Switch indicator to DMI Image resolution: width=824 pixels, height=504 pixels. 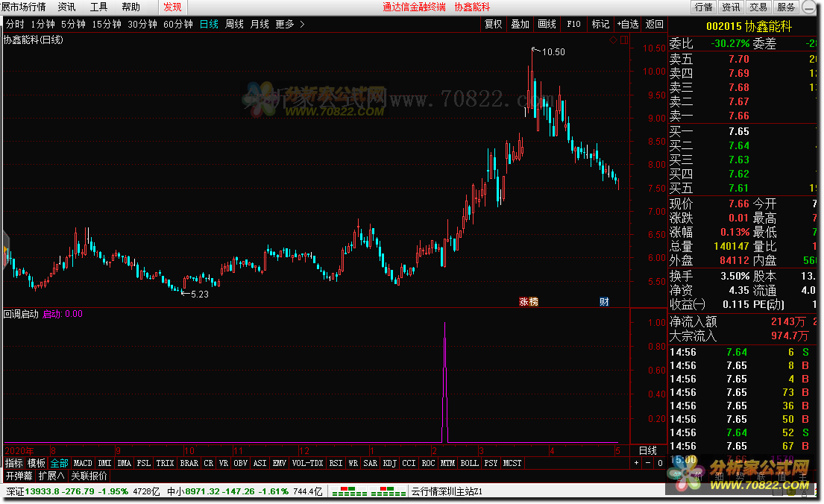click(x=105, y=463)
